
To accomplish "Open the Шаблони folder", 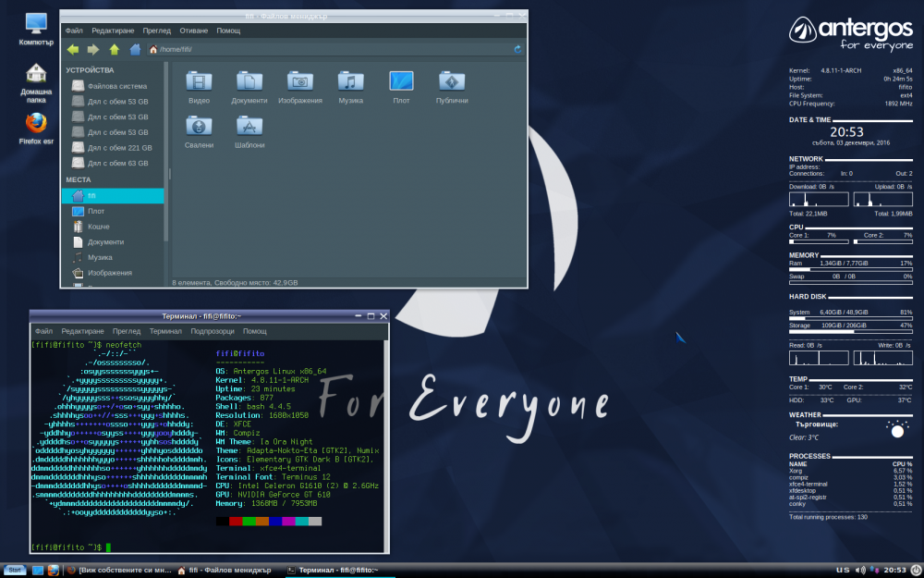I will [x=249, y=132].
